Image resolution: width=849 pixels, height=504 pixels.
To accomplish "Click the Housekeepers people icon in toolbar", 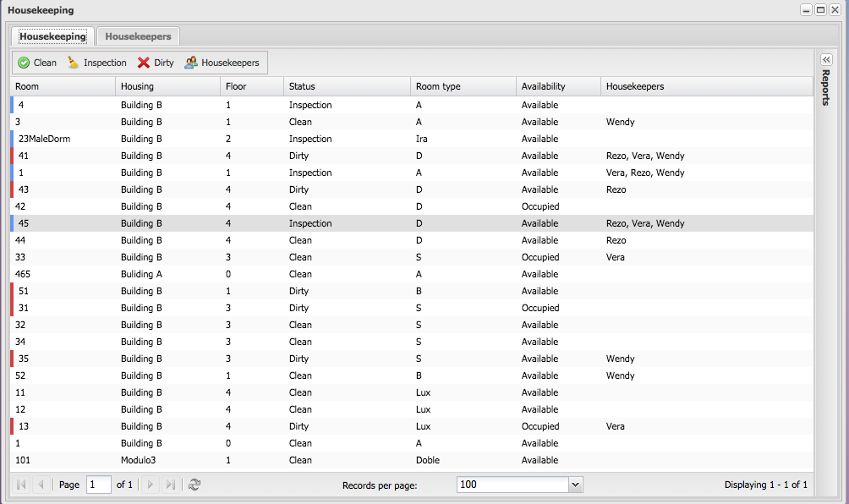I will [x=190, y=63].
